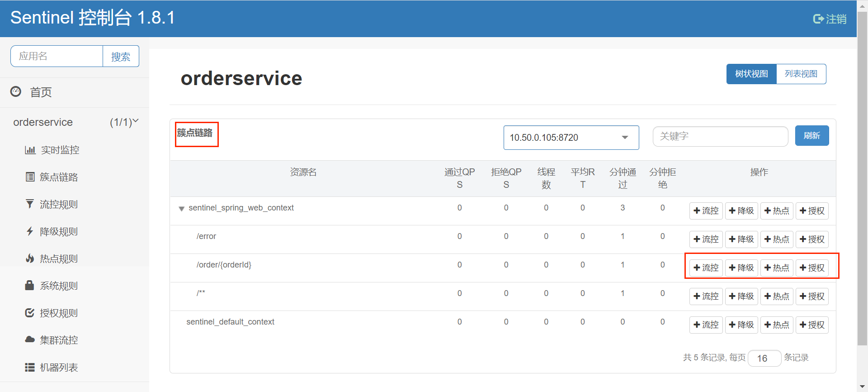The height and width of the screenshot is (392, 868).
Task: Select the /error resource name
Action: point(206,236)
